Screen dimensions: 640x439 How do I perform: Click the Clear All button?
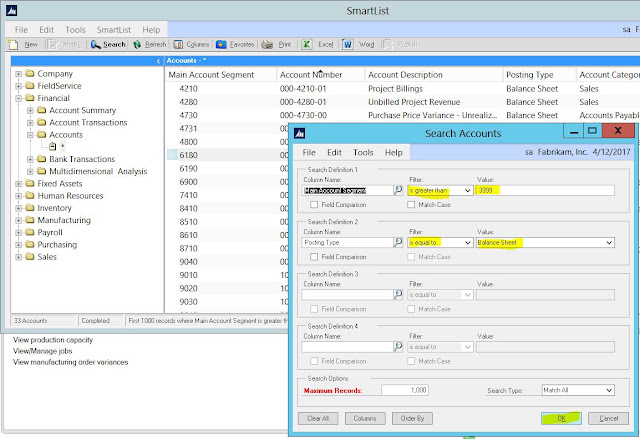pos(318,419)
